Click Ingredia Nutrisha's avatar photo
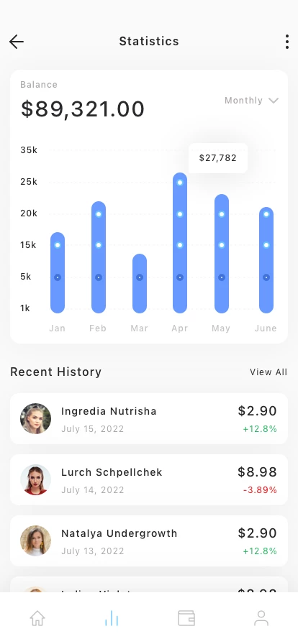 [x=36, y=418]
